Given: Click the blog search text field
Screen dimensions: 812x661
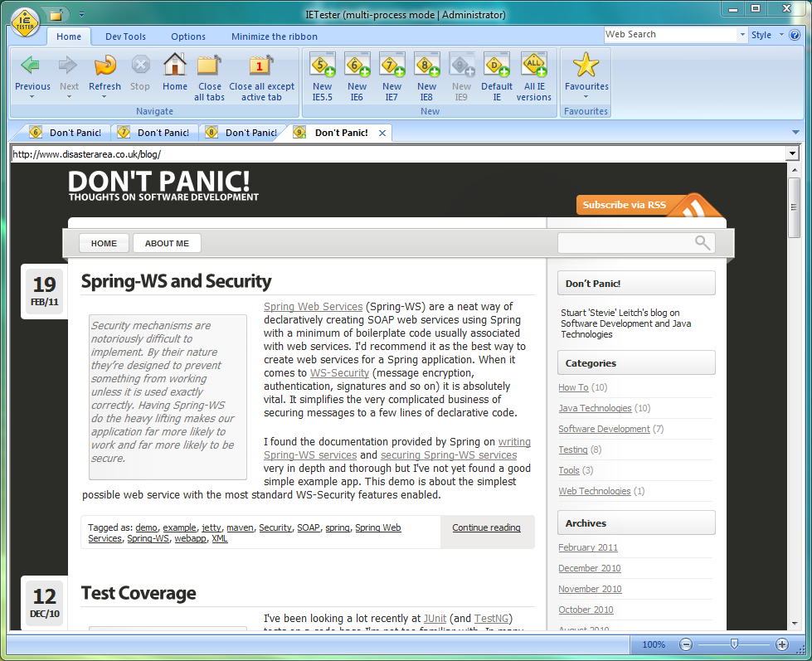Looking at the screenshot, I should pyautogui.click(x=625, y=243).
